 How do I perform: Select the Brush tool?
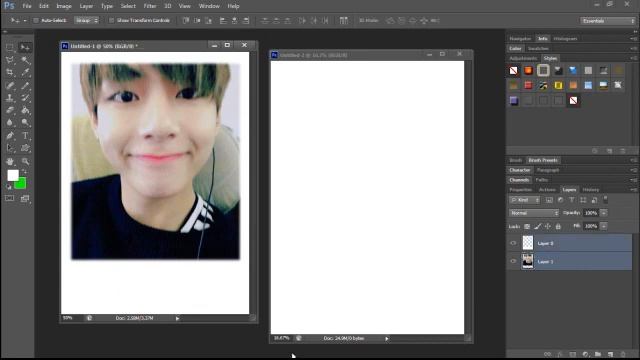[x=25, y=85]
